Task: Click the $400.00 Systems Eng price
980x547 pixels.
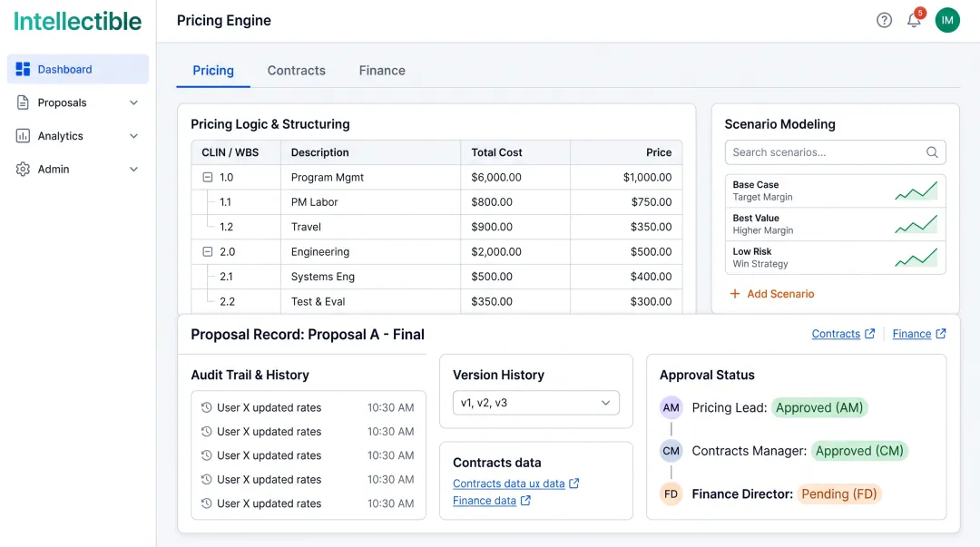Action: pos(626,277)
